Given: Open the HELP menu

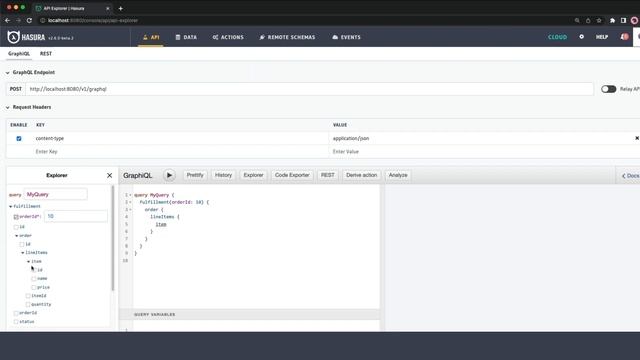Looking at the screenshot, I should pos(602,37).
